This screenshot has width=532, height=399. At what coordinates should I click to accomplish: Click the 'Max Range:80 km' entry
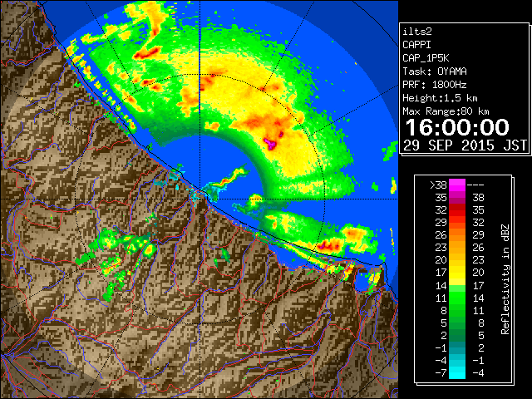pyautogui.click(x=446, y=111)
